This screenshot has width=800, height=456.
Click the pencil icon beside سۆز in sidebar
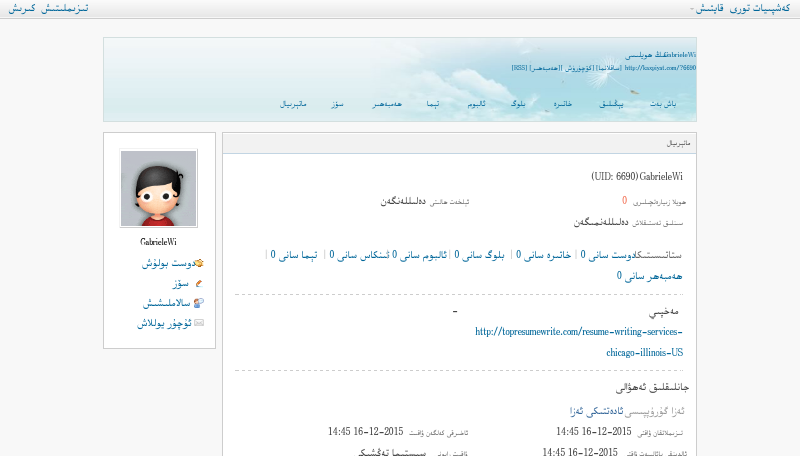199,283
